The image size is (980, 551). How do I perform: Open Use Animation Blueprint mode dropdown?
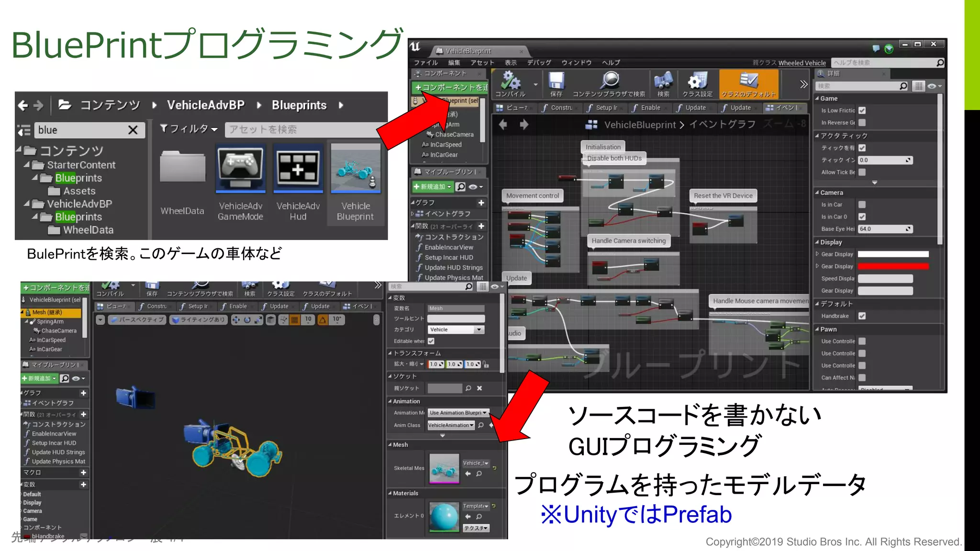[458, 413]
